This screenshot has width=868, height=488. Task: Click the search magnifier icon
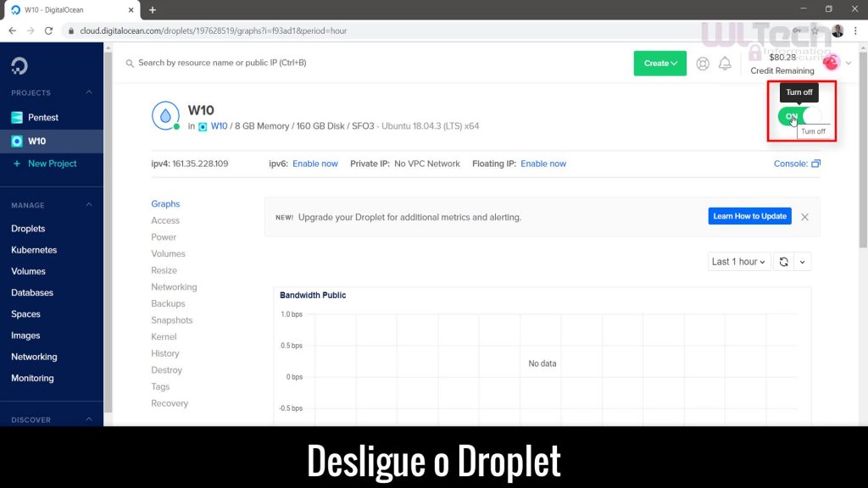(130, 64)
